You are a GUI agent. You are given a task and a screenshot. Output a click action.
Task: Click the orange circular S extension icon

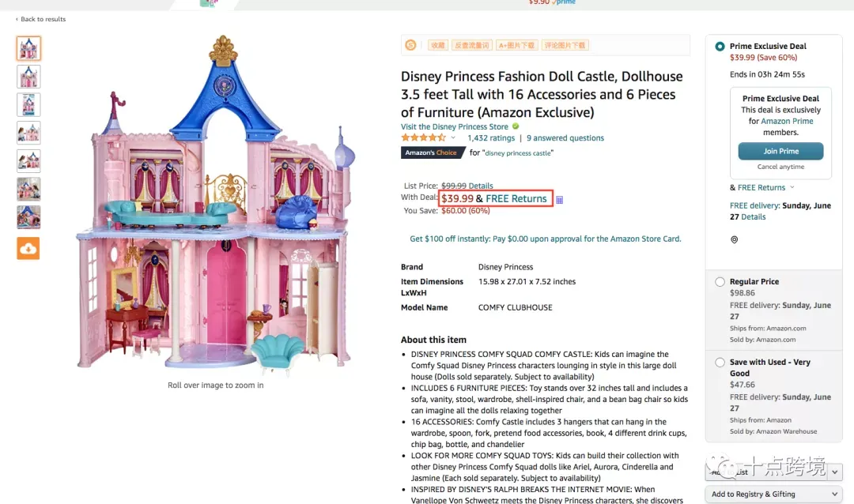[x=410, y=45]
